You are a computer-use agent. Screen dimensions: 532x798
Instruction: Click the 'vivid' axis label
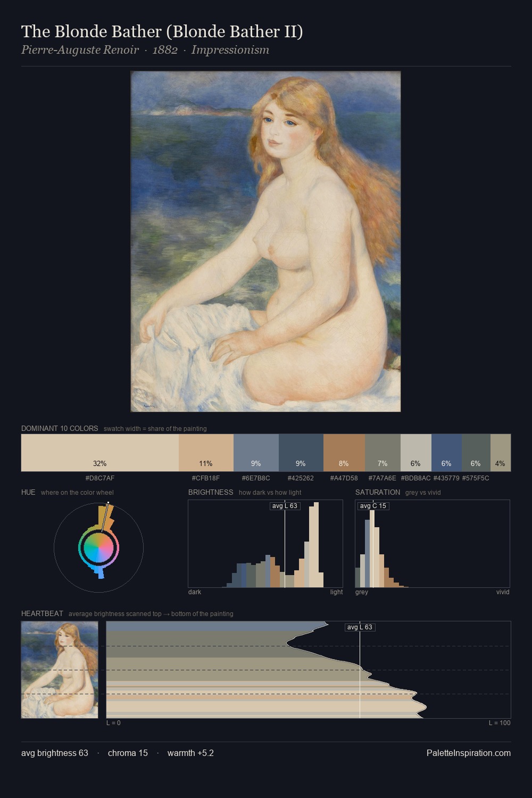click(x=503, y=592)
